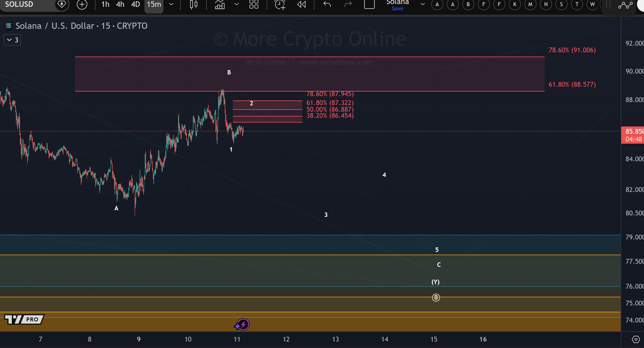Screen dimensions: 644x348
Task: Select the 4D timeframe
Action: tap(135, 4)
